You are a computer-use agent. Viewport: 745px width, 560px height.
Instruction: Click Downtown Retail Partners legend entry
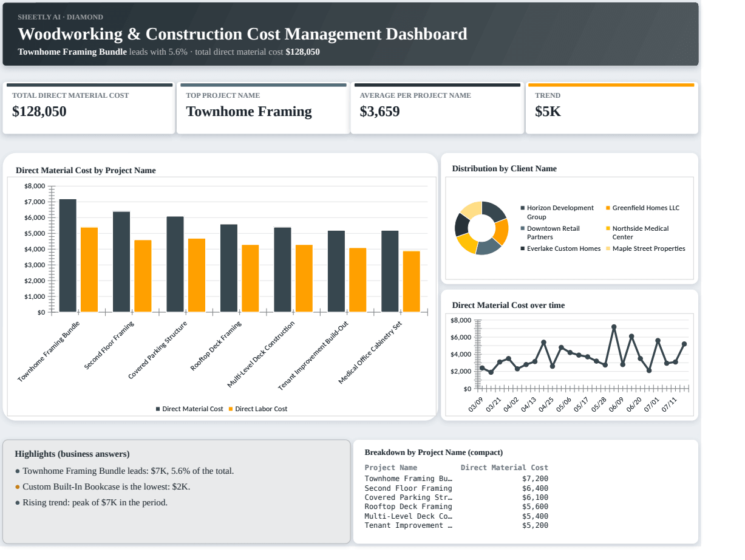coord(550,233)
